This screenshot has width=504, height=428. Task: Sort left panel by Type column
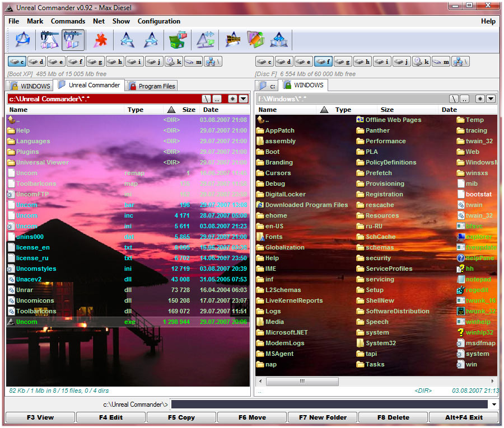[144, 110]
